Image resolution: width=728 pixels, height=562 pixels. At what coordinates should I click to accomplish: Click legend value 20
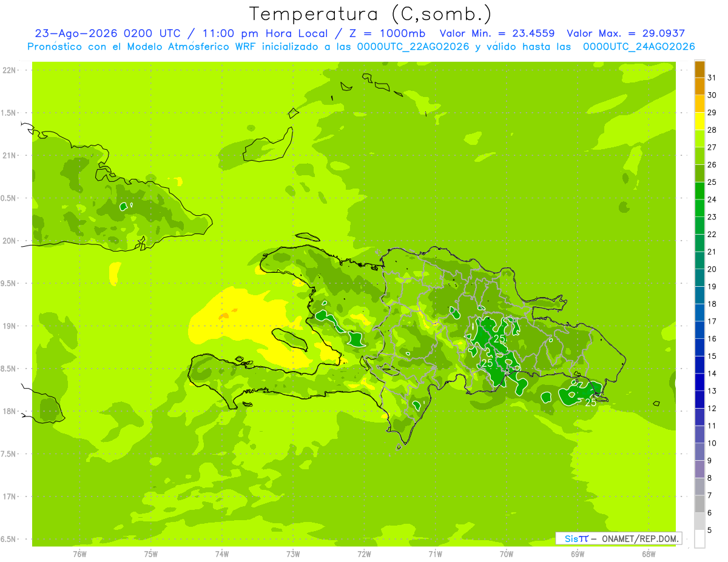click(x=712, y=269)
